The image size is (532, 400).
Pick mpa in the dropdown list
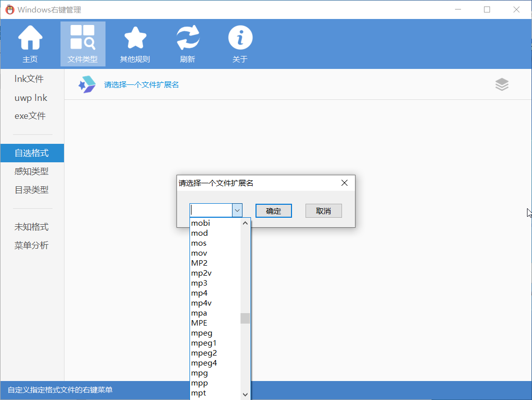pyautogui.click(x=215, y=313)
